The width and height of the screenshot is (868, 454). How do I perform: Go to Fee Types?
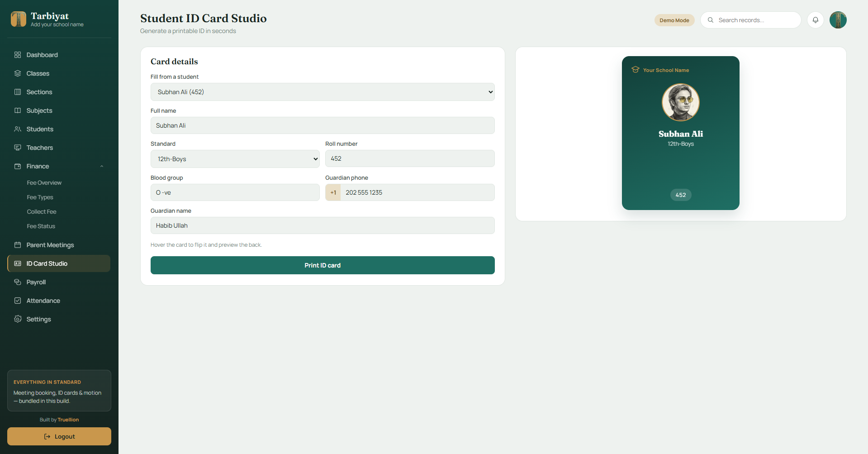pyautogui.click(x=40, y=197)
